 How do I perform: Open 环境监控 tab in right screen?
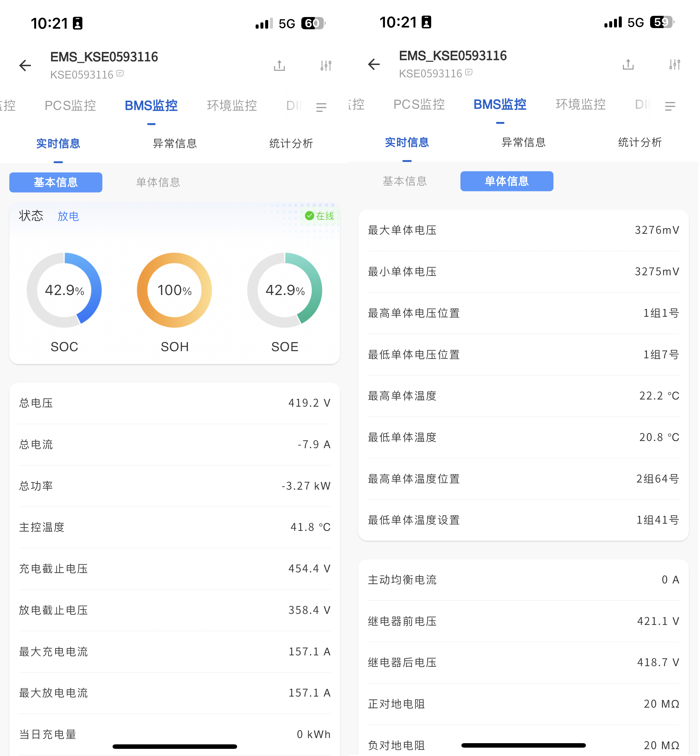(581, 104)
